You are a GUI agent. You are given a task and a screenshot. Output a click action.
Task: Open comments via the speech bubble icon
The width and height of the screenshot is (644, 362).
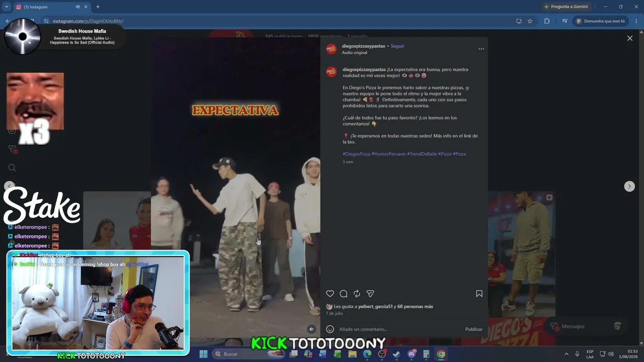coord(344,294)
